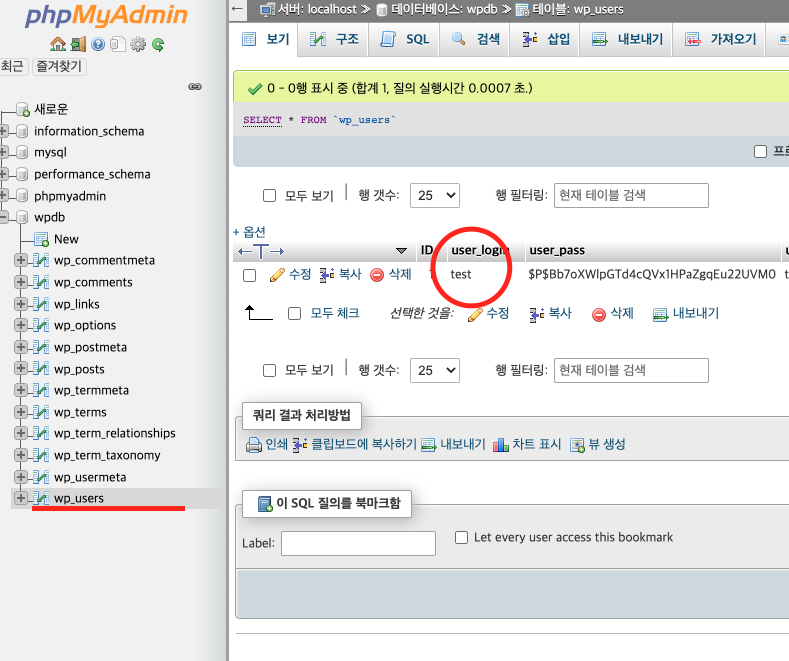Open phpMyAdmin documentation question-mark icon
Viewport: 789px width, 661px height.
pyautogui.click(x=98, y=44)
